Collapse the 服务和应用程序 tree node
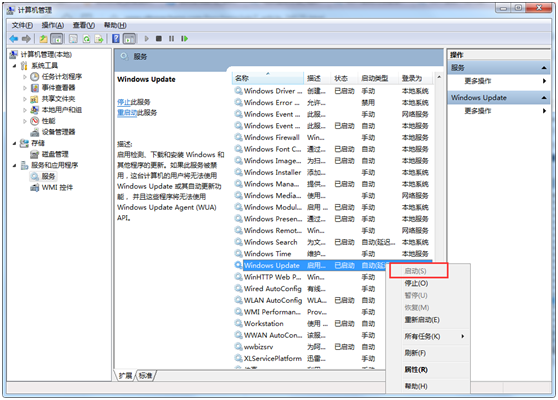The width and height of the screenshot is (558, 400). point(14,165)
